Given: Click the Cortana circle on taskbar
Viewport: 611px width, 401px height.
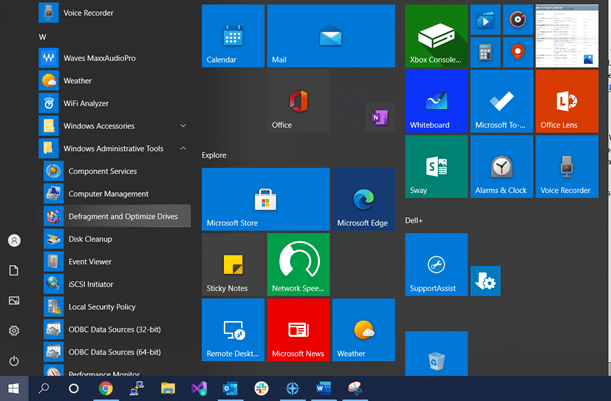Looking at the screenshot, I should click(x=74, y=389).
